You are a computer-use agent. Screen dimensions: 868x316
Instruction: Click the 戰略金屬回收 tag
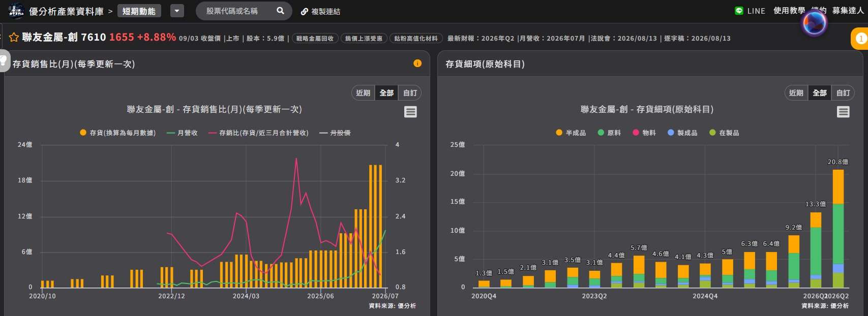point(315,38)
